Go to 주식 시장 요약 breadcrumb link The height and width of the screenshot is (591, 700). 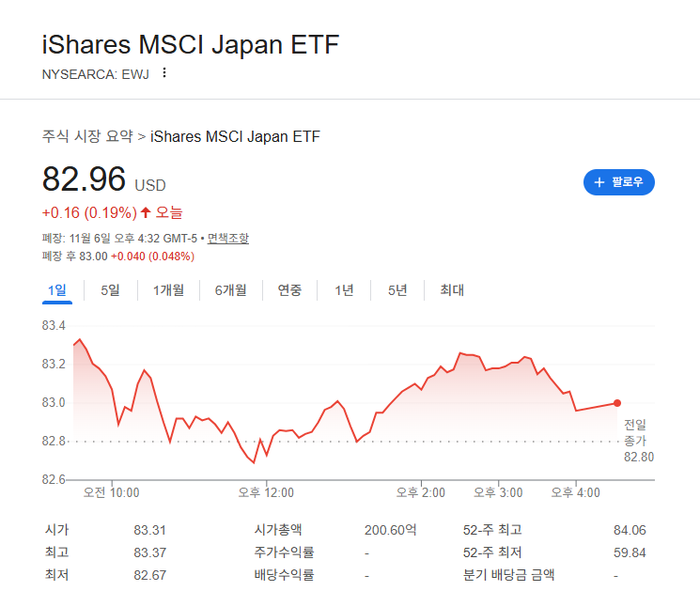point(87,136)
